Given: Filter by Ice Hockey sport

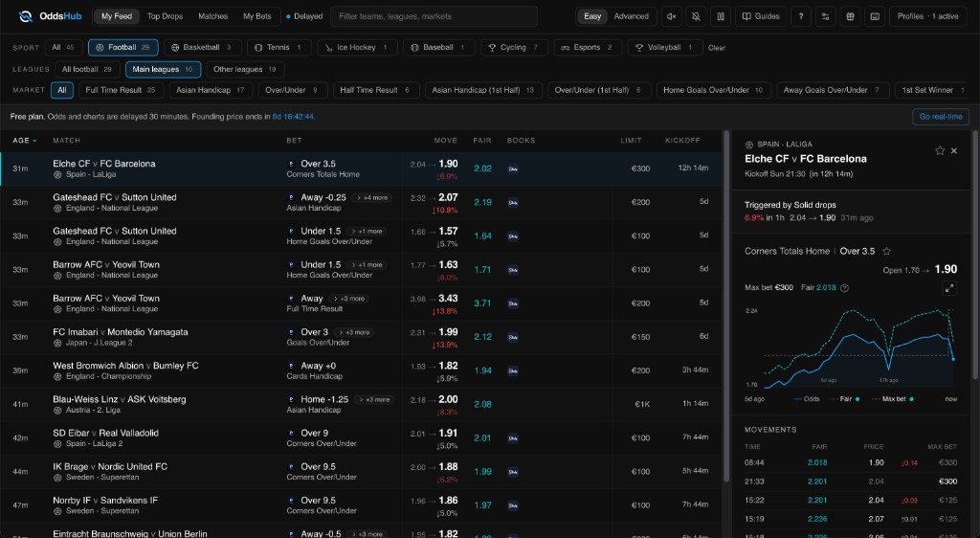Looking at the screenshot, I should [357, 48].
